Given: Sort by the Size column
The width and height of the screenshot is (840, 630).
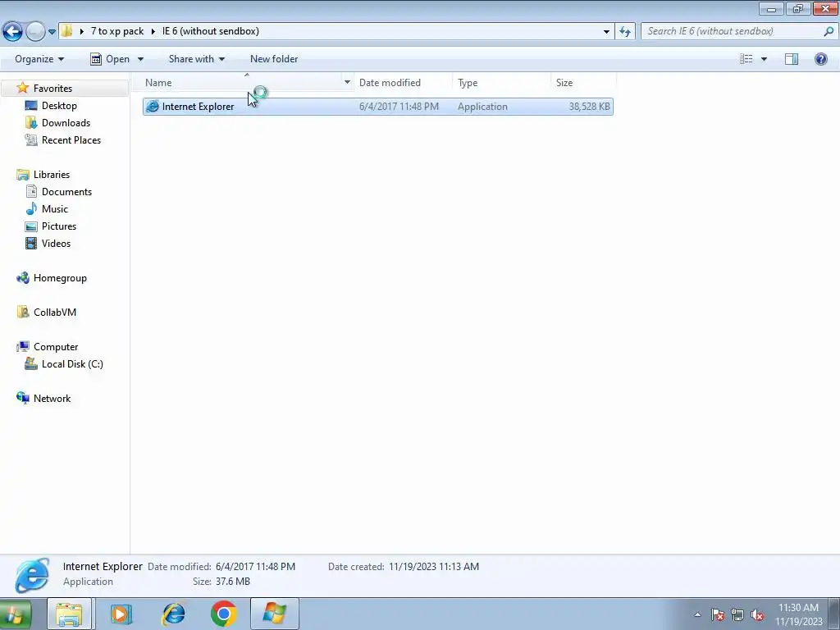Looking at the screenshot, I should (564, 83).
